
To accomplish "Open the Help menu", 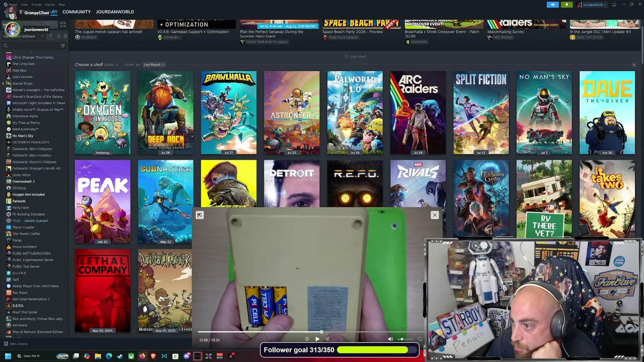I will pyautogui.click(x=61, y=5).
